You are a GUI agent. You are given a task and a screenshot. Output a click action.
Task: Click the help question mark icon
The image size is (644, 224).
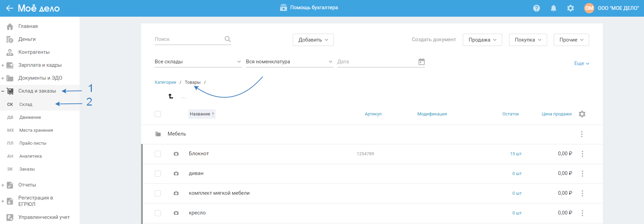click(x=536, y=8)
